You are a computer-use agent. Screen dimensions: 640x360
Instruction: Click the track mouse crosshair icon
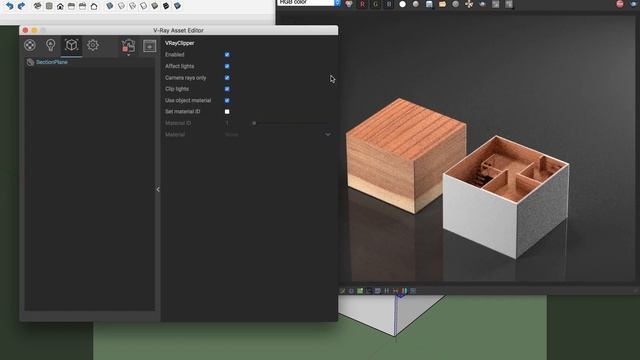click(469, 4)
